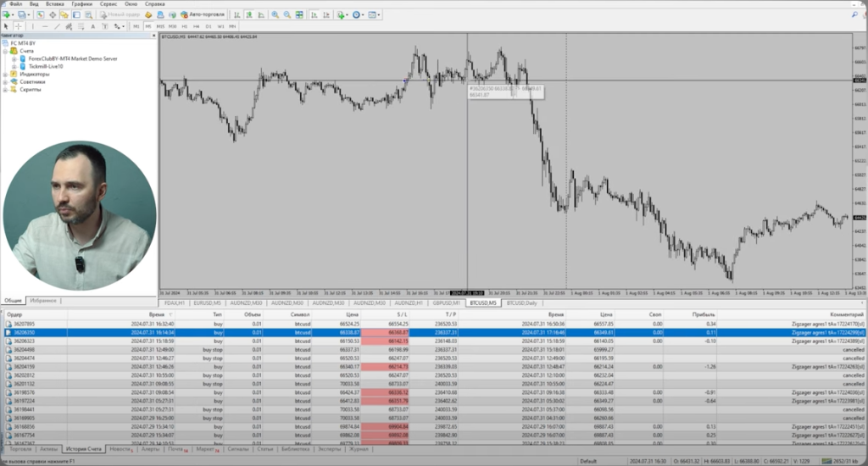Expand the Индикаторы tree node
This screenshot has width=868, height=466.
tap(5, 75)
